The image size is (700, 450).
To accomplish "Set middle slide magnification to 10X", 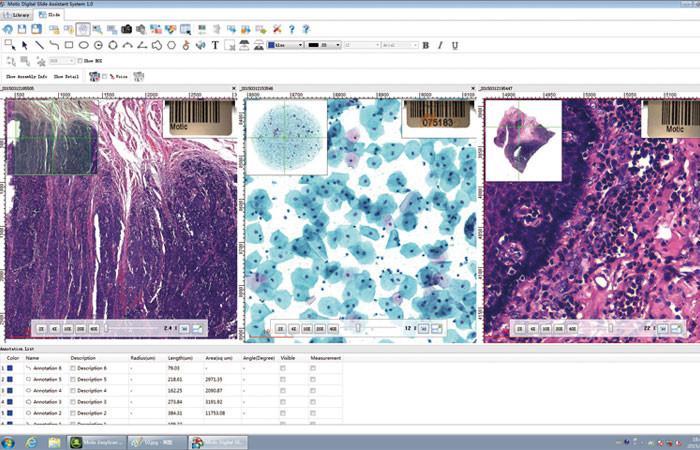I will (x=307, y=327).
